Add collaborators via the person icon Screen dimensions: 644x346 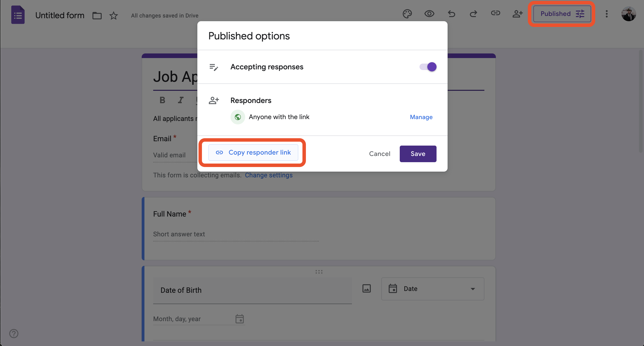tap(517, 14)
